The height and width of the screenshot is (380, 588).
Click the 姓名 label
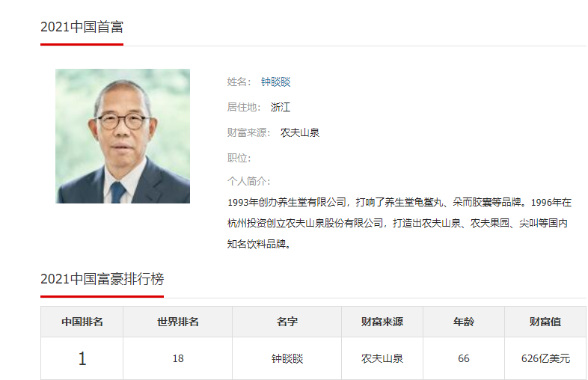click(239, 82)
